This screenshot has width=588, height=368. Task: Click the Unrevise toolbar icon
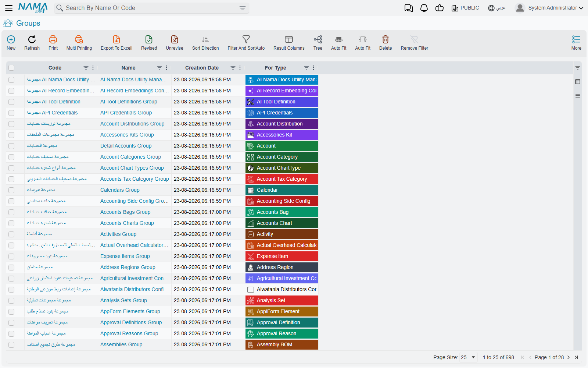point(175,43)
